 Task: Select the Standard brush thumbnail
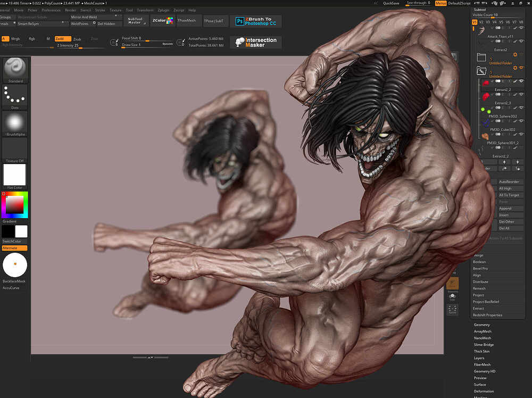pyautogui.click(x=14, y=70)
